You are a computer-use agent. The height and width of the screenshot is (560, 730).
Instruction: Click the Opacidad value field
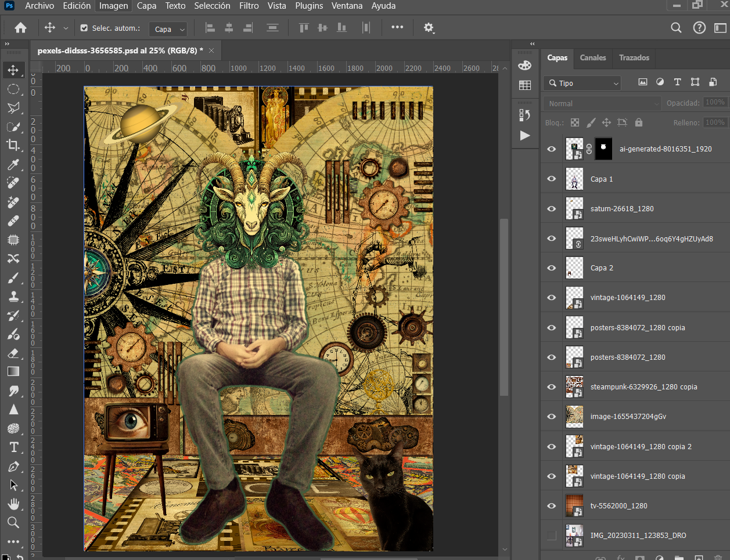click(x=715, y=103)
